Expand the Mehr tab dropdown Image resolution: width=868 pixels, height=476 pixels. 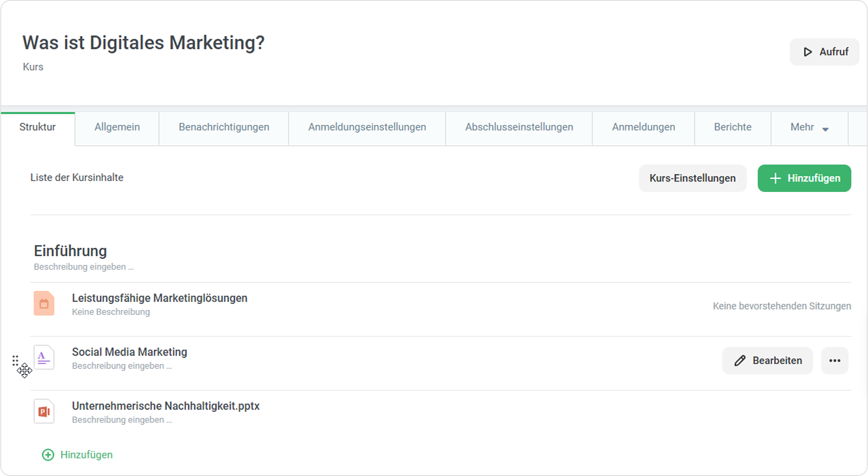click(809, 128)
